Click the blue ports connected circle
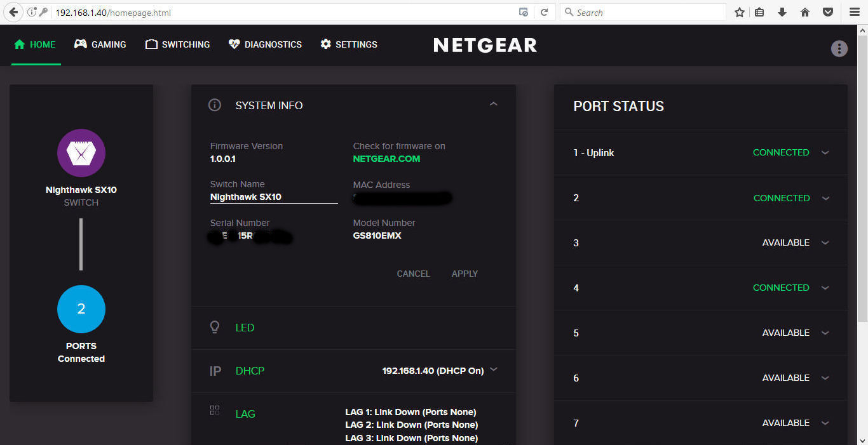 pyautogui.click(x=81, y=309)
